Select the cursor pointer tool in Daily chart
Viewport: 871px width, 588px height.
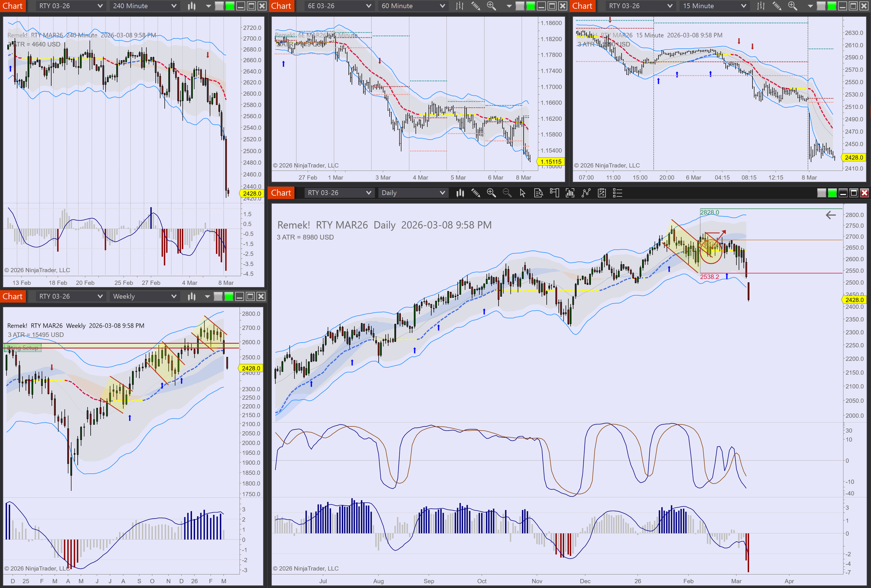pos(523,193)
